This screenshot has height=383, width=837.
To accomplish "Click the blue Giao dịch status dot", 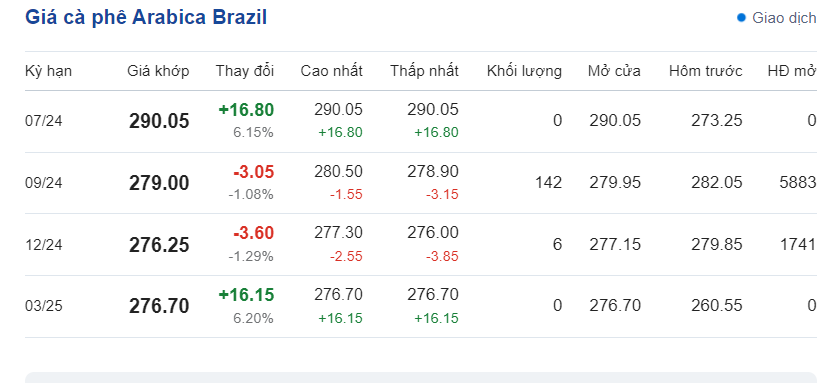I will tap(741, 18).
